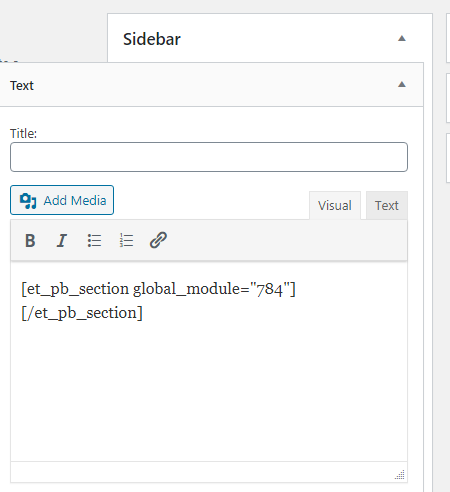Click the editor bottom status bar
450x492 pixels.
click(x=209, y=472)
